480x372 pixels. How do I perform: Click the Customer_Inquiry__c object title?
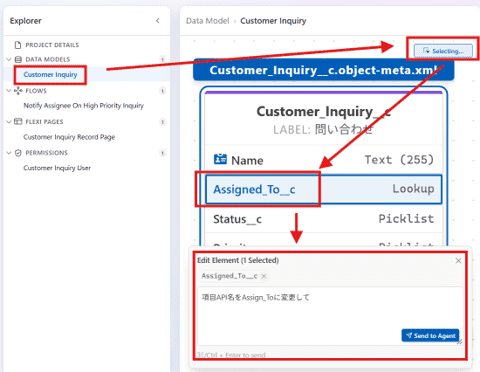pos(323,111)
